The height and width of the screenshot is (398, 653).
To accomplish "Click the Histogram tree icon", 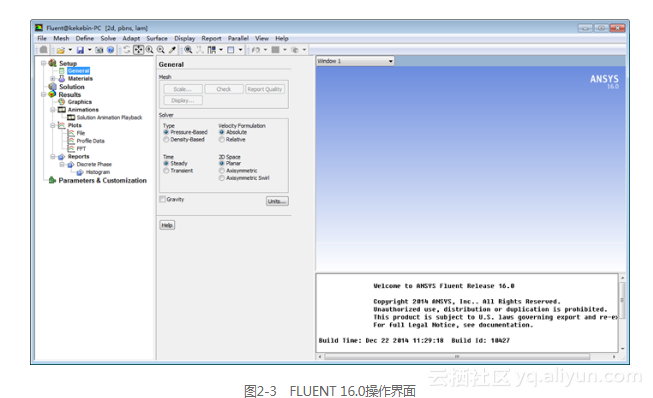I will coord(80,172).
